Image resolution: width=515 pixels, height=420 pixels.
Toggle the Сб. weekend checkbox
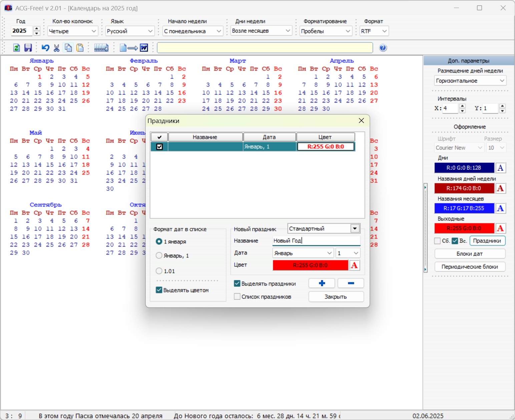438,241
